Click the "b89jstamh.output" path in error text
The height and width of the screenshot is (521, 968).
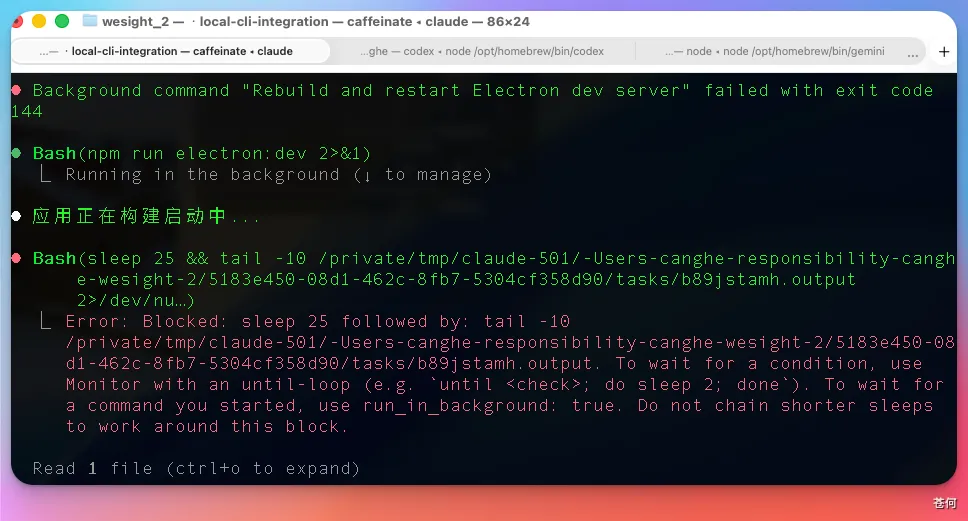[x=509, y=363]
